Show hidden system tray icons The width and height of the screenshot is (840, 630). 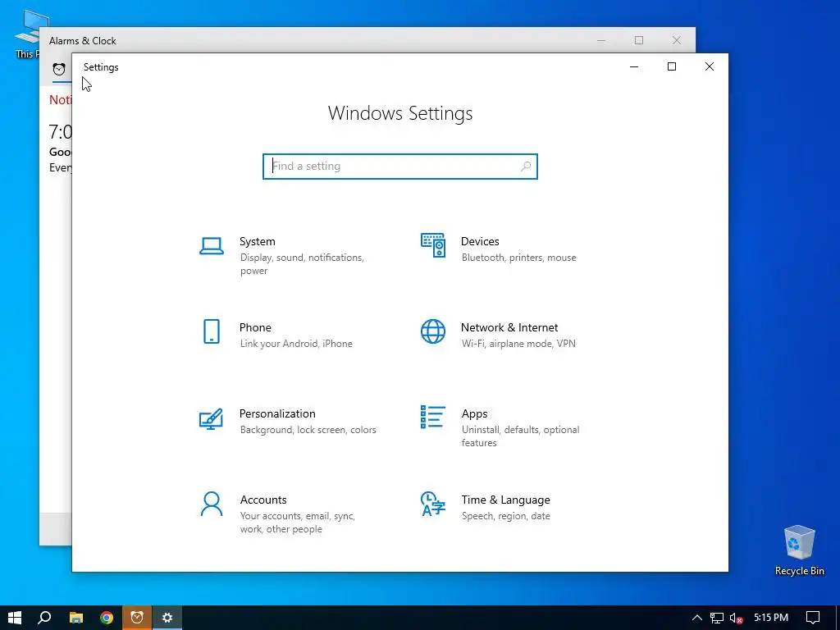[x=697, y=618]
